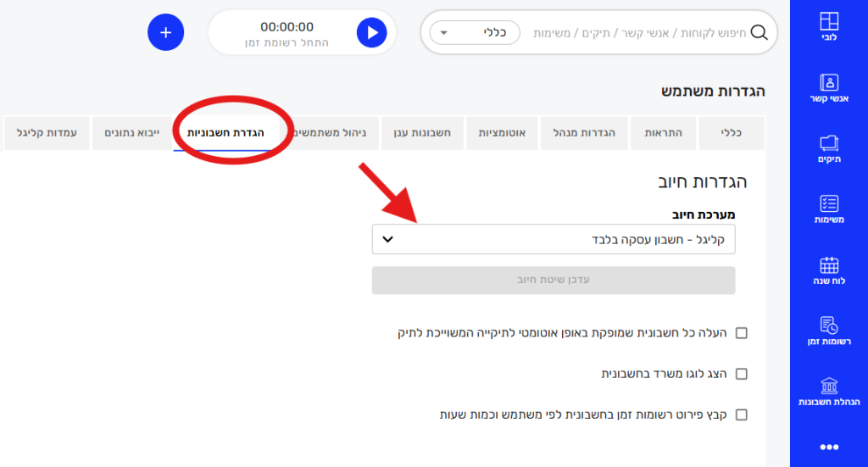Toggle קבץ פירוט רשומות זמן checkbox
The width and height of the screenshot is (868, 467).
pyautogui.click(x=742, y=414)
